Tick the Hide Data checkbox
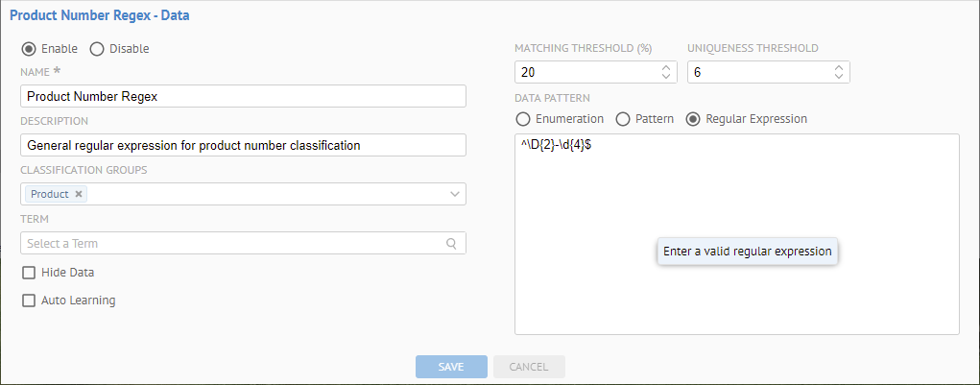This screenshot has width=980, height=385. coord(29,273)
